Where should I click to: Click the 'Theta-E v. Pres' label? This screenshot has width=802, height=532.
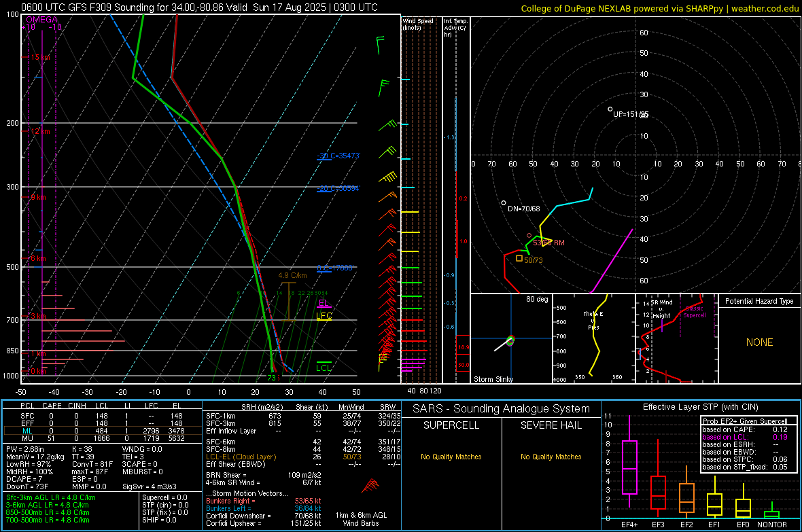click(x=593, y=321)
